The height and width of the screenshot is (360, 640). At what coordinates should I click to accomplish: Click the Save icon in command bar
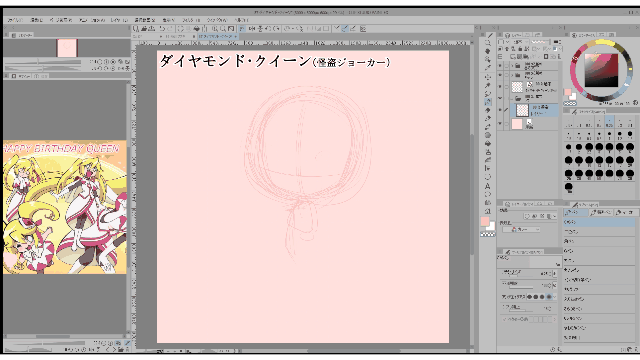[x=152, y=29]
